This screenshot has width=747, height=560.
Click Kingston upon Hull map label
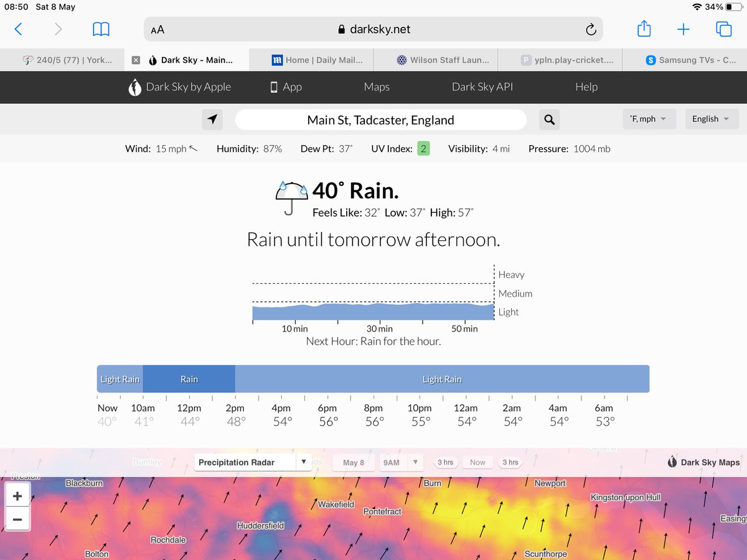click(x=626, y=498)
